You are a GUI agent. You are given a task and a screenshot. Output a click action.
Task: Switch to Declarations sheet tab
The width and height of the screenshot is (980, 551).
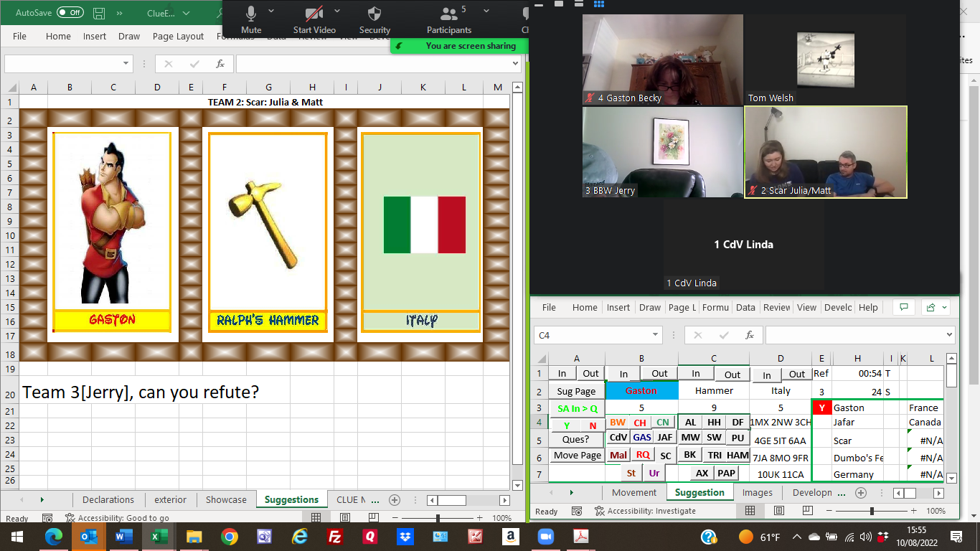108,499
